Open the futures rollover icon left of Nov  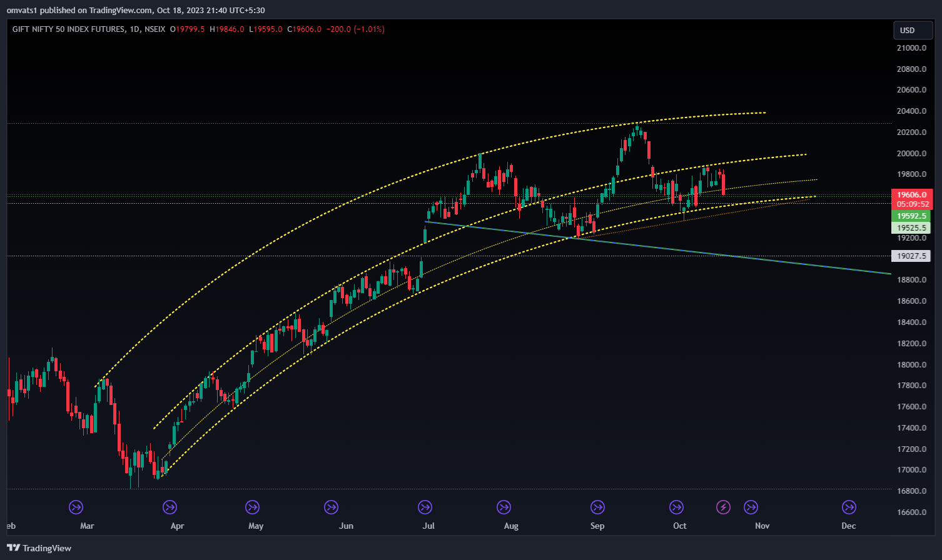(751, 507)
